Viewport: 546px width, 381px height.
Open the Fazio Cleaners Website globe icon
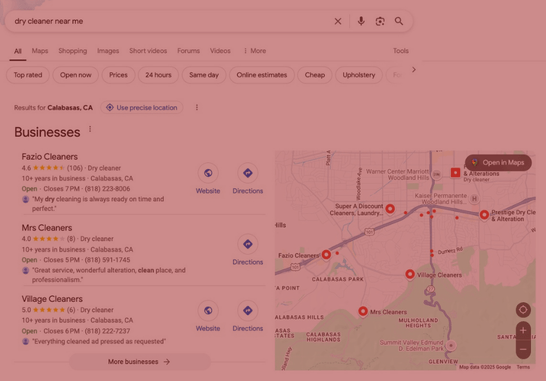pos(208,173)
